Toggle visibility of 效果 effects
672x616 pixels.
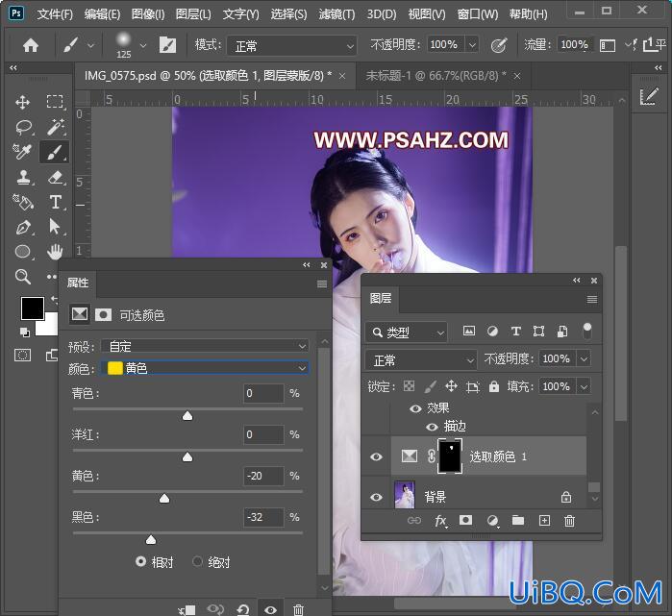tap(415, 408)
